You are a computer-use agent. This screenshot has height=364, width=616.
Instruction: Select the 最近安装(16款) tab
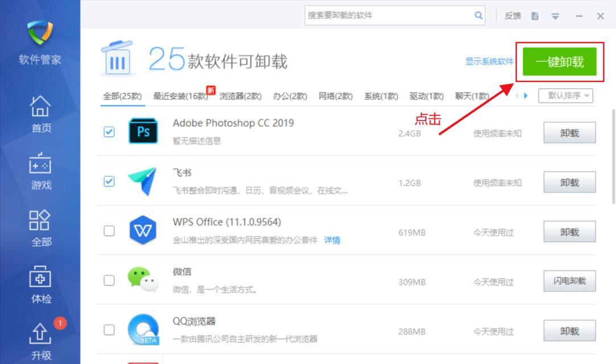180,96
